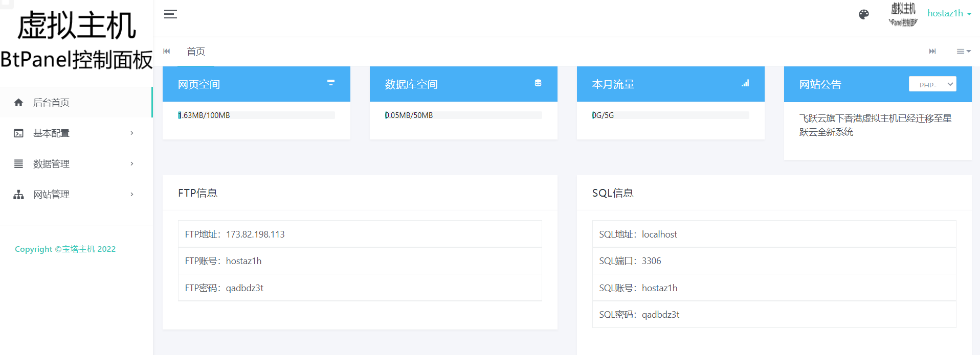The image size is (980, 355).
Task: Click the database icon in 数据库空间 header
Action: click(538, 83)
